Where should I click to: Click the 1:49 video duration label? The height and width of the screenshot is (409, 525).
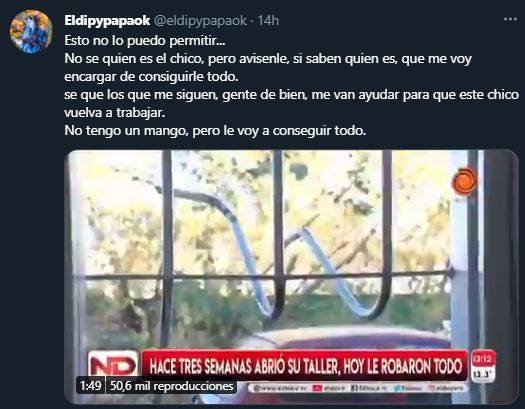click(90, 386)
